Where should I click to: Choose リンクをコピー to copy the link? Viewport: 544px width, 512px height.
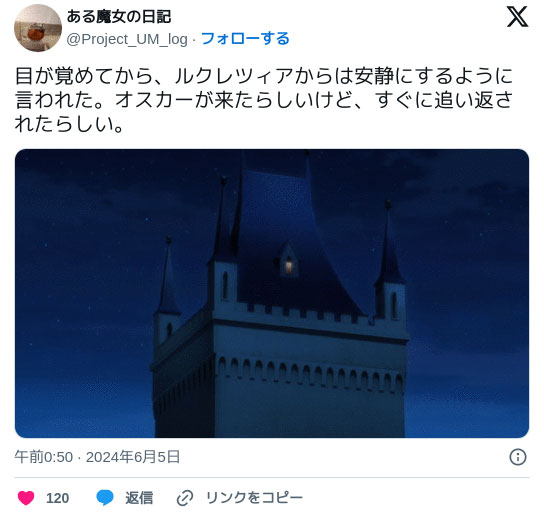(x=254, y=498)
